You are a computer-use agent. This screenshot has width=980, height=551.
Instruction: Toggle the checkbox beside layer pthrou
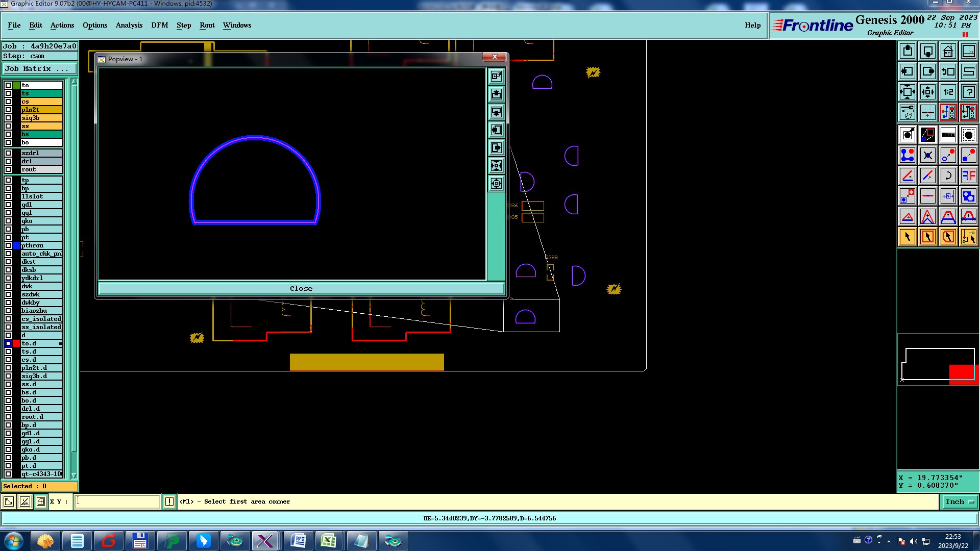coord(8,245)
